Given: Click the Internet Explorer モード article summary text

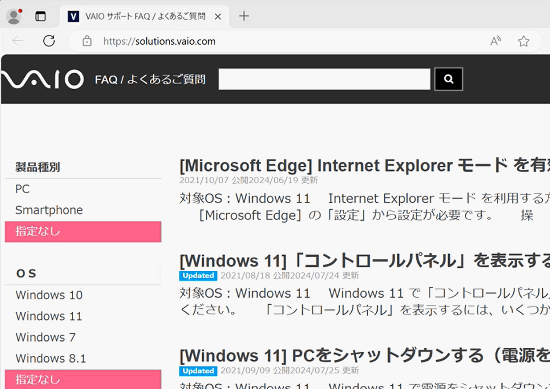Looking at the screenshot, I should point(364,207).
